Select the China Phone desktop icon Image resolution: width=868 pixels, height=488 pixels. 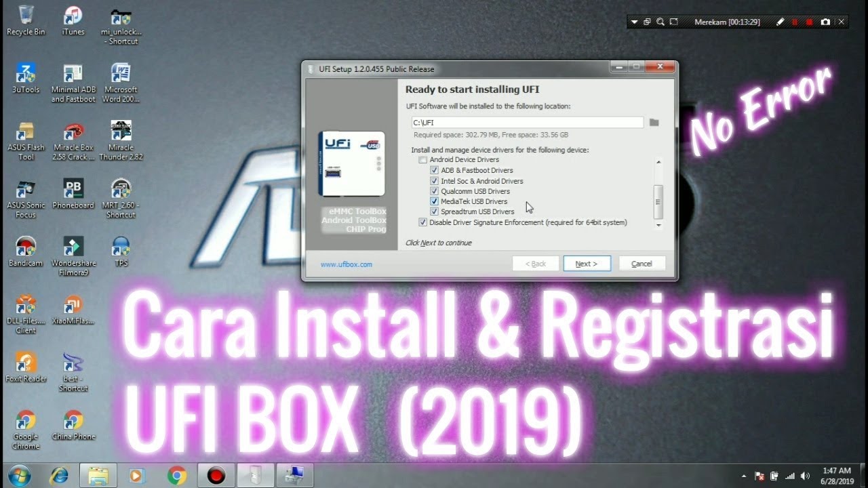coord(73,425)
